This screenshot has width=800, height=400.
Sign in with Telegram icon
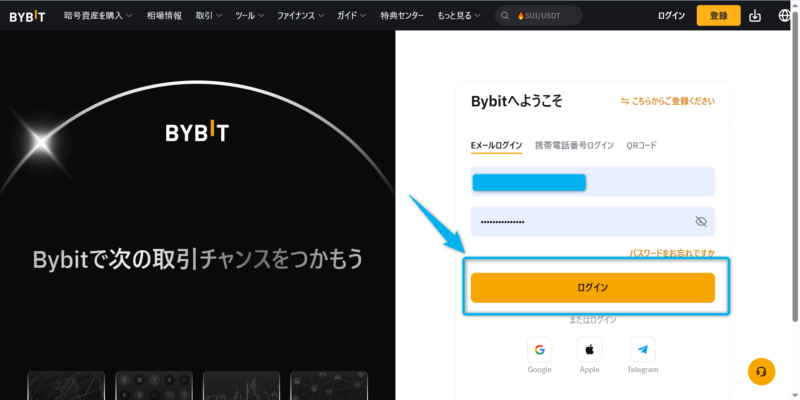click(642, 349)
